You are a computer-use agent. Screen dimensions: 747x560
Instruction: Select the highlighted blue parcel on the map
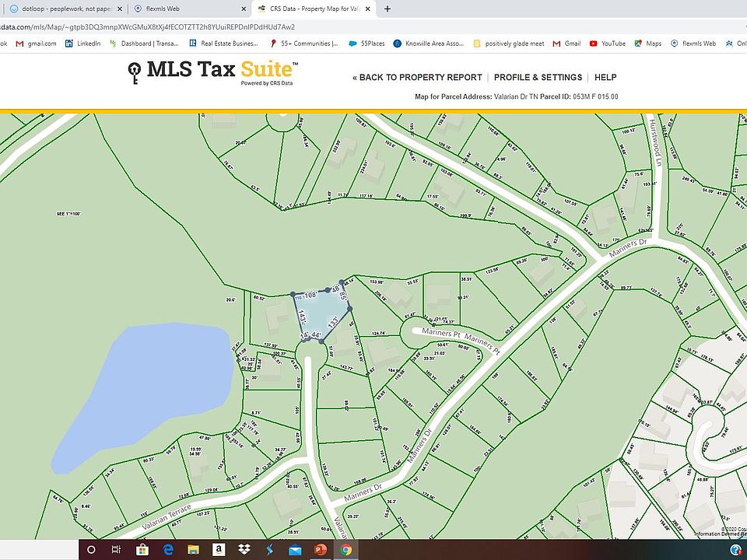pos(322,313)
